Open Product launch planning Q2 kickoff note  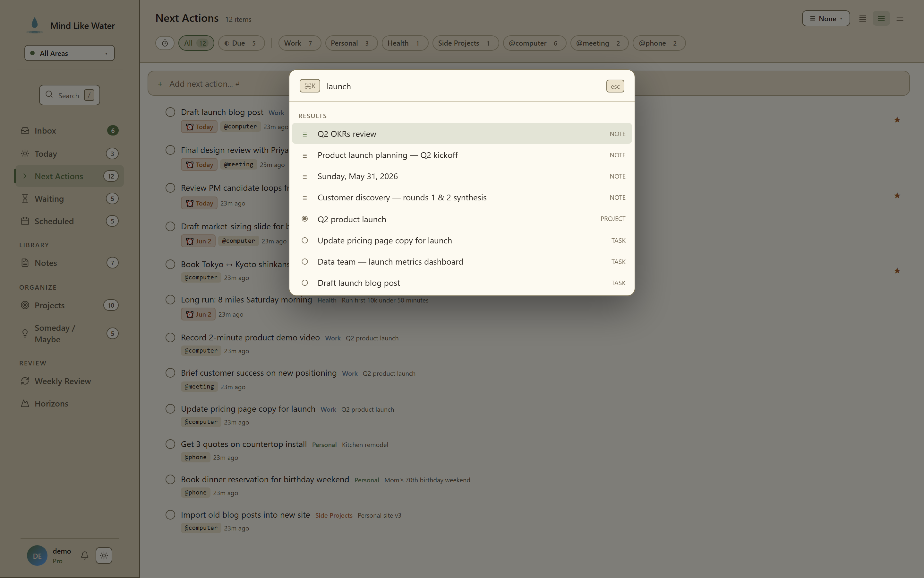pyautogui.click(x=462, y=155)
